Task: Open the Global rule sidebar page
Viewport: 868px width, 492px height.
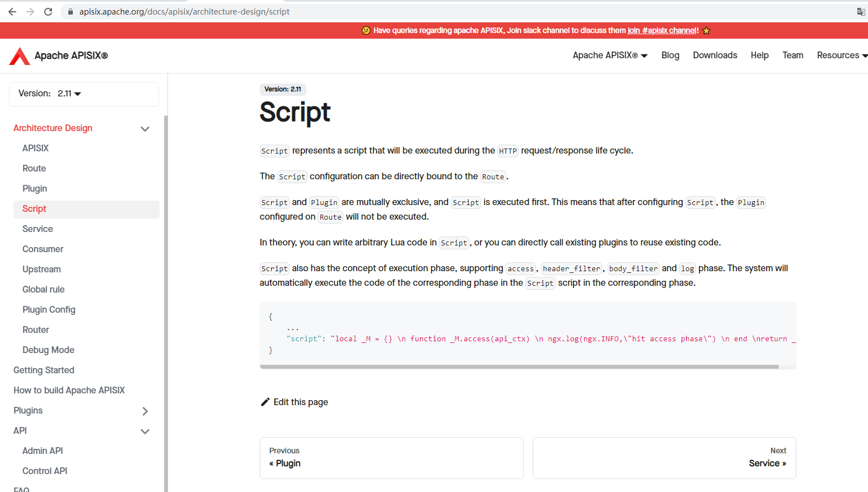Action: click(43, 289)
